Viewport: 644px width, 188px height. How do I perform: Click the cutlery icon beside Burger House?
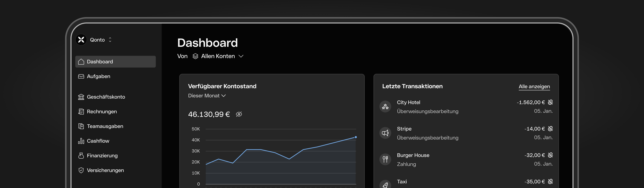[385, 159]
